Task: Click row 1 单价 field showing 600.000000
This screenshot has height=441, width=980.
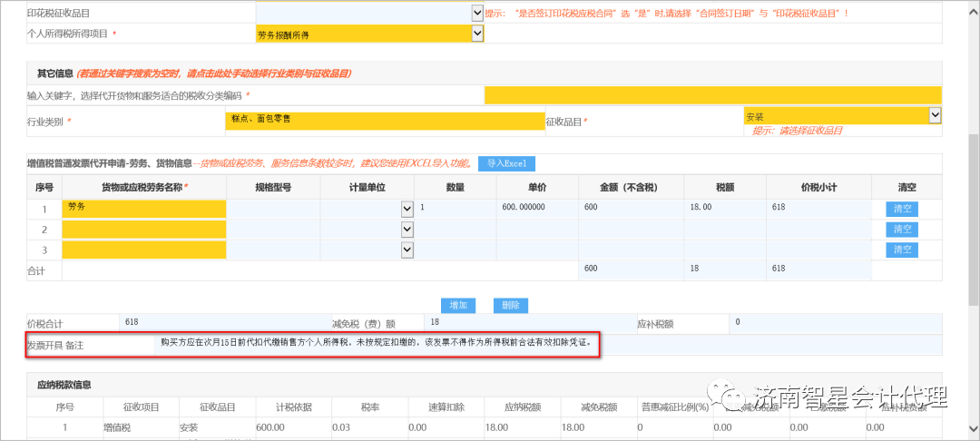Action: tap(537, 209)
